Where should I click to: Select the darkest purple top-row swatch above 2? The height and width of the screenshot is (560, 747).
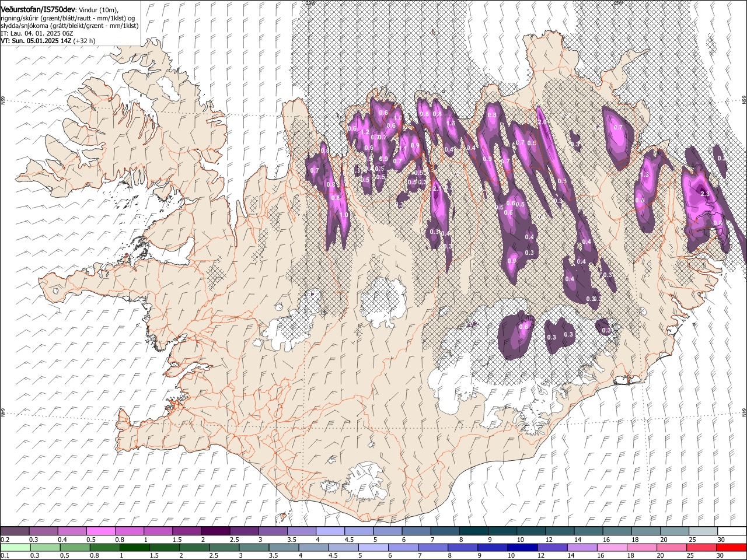click(x=215, y=531)
